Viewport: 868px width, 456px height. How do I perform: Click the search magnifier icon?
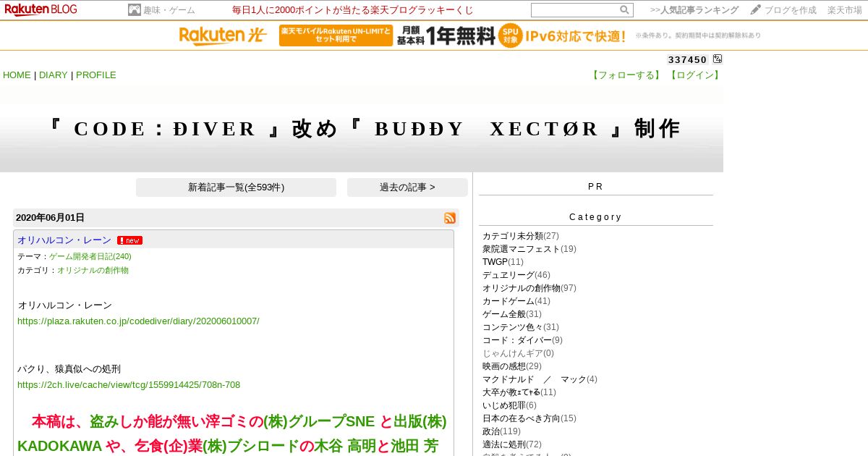click(x=624, y=10)
